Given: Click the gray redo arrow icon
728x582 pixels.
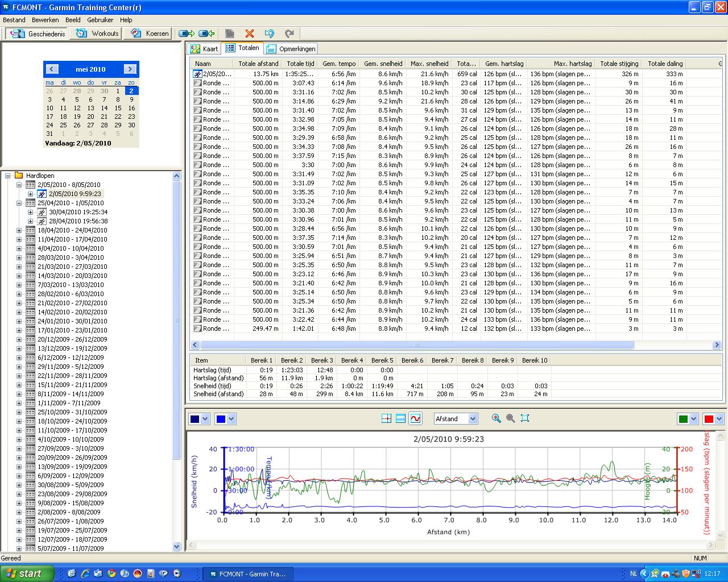Looking at the screenshot, I should point(289,34).
